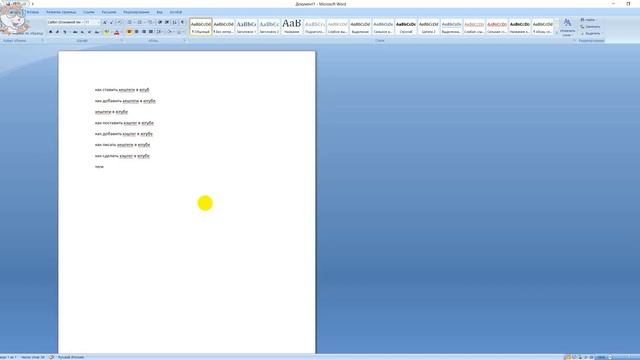Viewport: 640px width, 360px height.
Task: Click the line "как ставить хештеги в ютуб"
Action: 122,90
